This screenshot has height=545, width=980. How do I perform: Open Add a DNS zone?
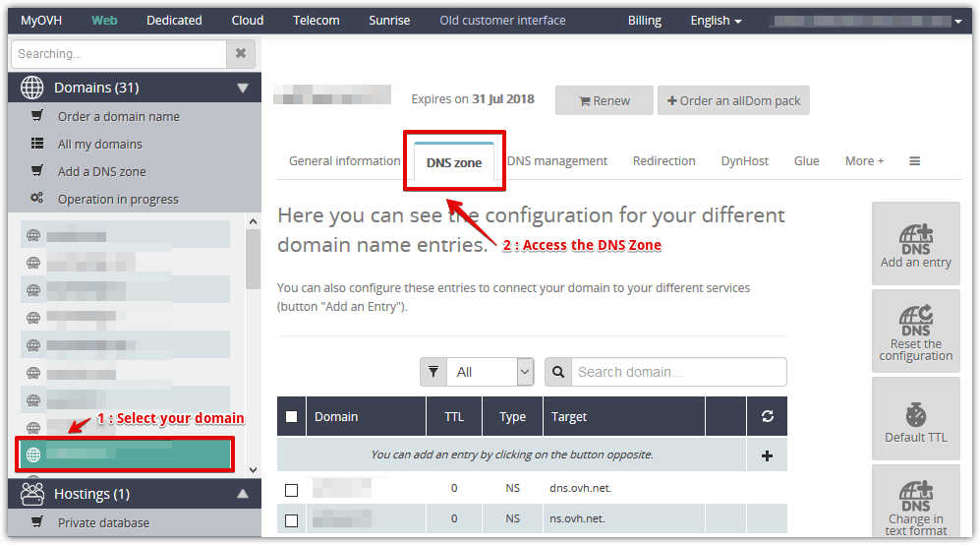pos(102,172)
